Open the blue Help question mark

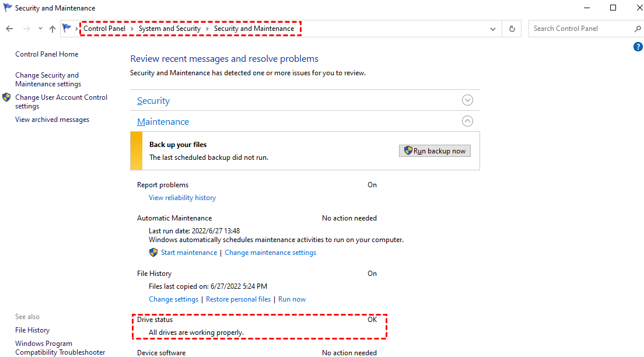(x=638, y=47)
